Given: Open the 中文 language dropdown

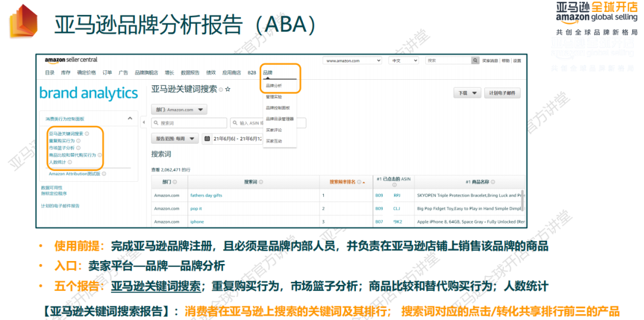Looking at the screenshot, I should [403, 60].
